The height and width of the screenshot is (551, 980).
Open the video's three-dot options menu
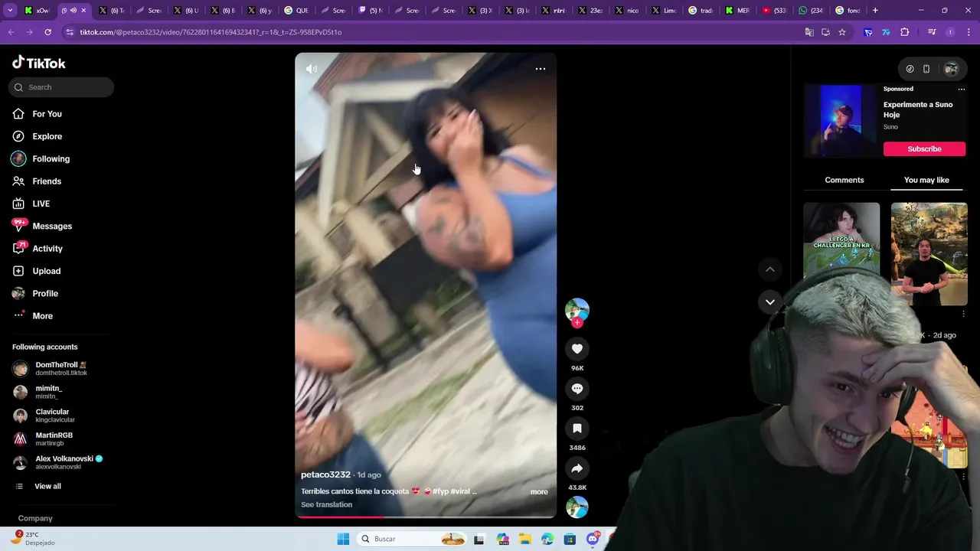click(541, 69)
